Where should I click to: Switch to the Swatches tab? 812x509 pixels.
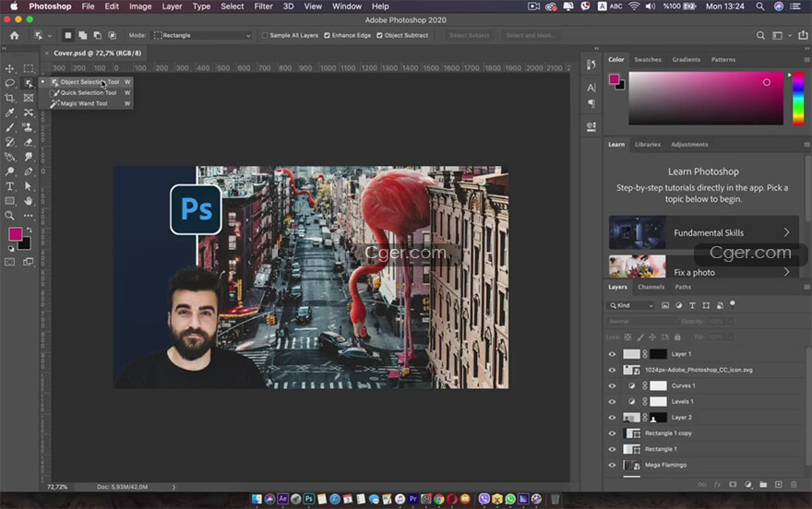648,60
